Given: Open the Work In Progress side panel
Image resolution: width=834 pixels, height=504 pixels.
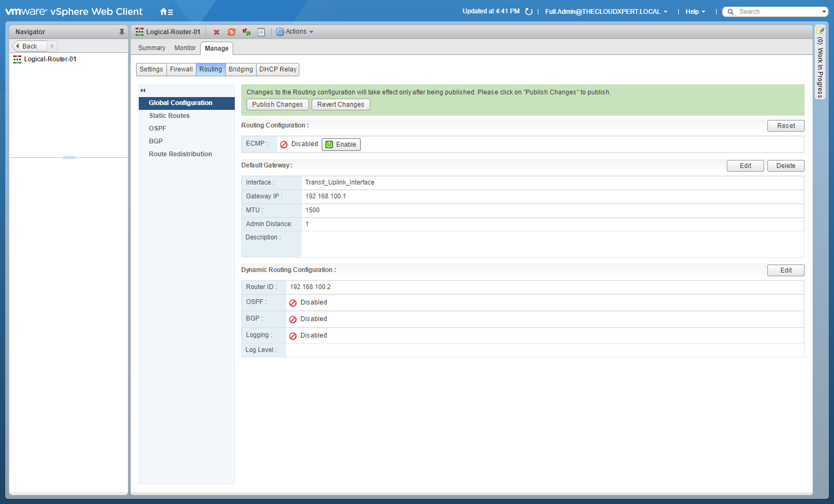Looking at the screenshot, I should click(820, 64).
